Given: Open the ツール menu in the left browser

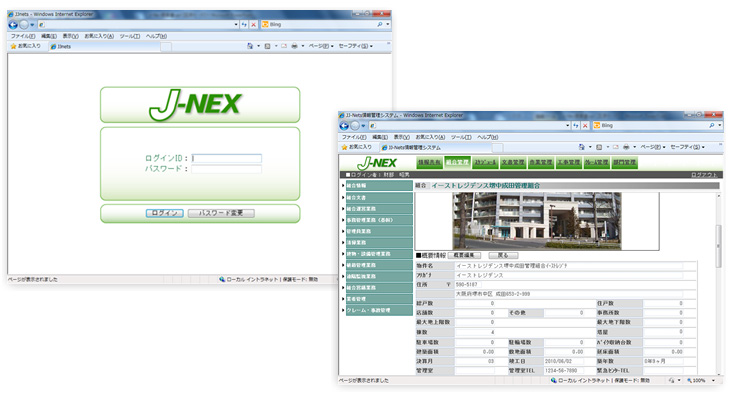Looking at the screenshot, I should point(129,36).
